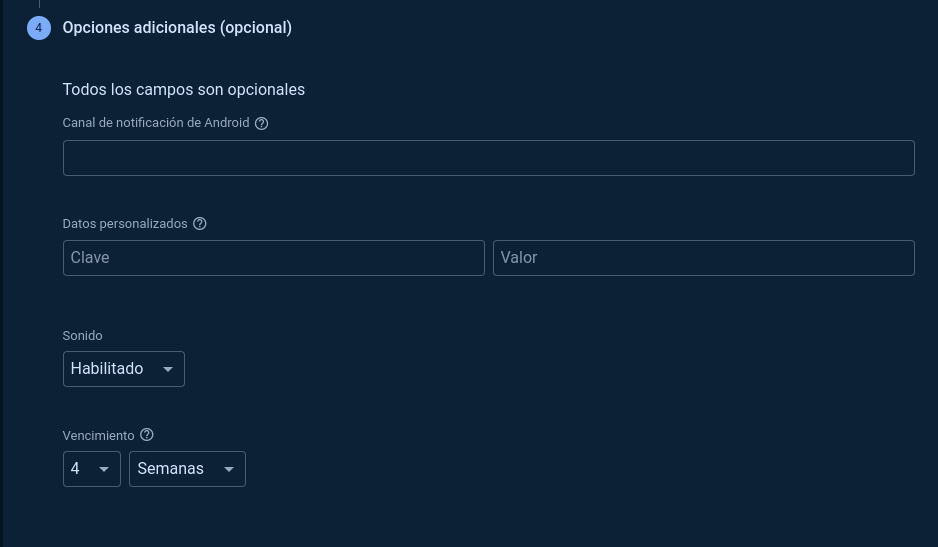Click the arrow beside the number 4
This screenshot has width=938, height=547.
pos(104,469)
